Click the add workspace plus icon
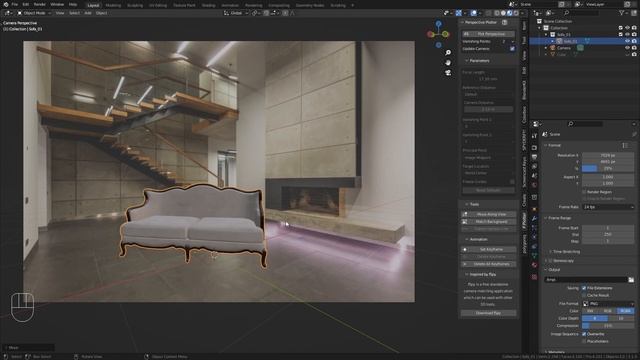640x360 pixels. (x=353, y=5)
